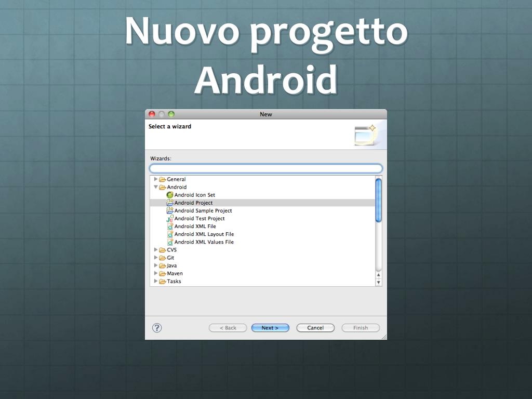532x399 pixels.
Task: Select the General label in the tree
Action: click(x=176, y=179)
